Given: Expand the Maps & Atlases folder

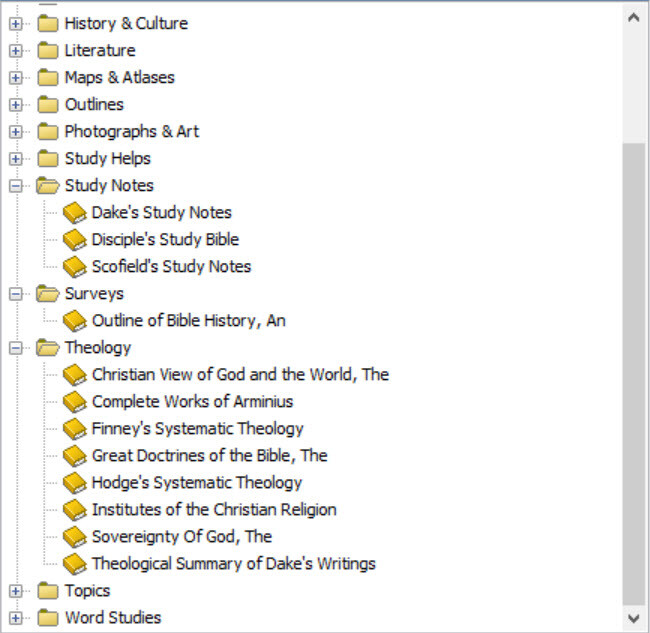Looking at the screenshot, I should click(x=15, y=78).
